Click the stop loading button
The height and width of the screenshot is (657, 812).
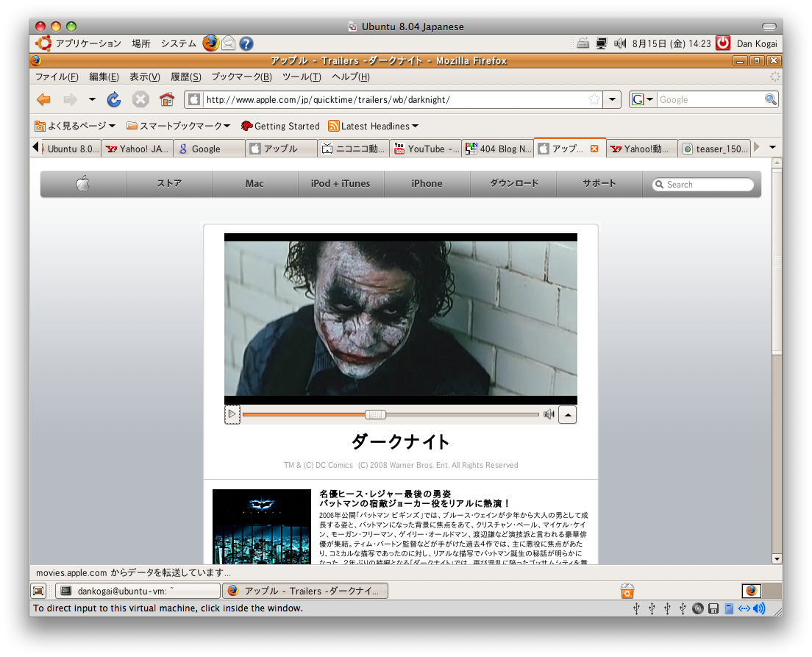(140, 99)
